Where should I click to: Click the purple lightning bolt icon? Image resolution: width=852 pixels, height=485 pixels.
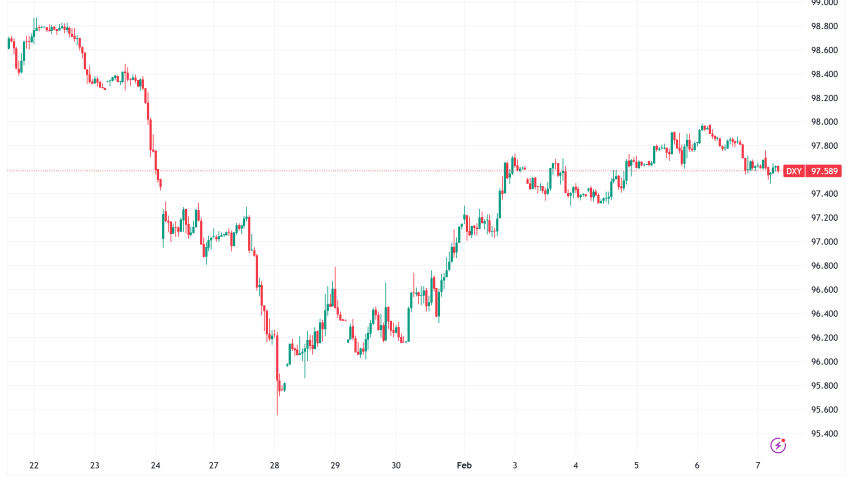pyautogui.click(x=777, y=445)
